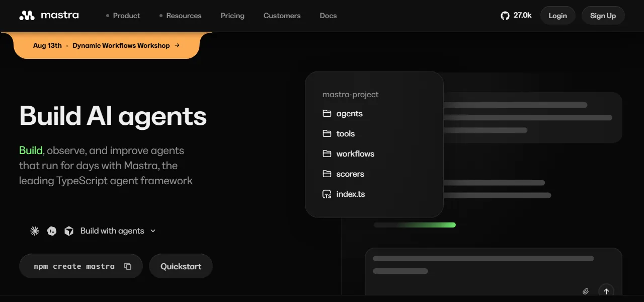Click the chat message input box
This screenshot has width=644, height=302.
493,272
